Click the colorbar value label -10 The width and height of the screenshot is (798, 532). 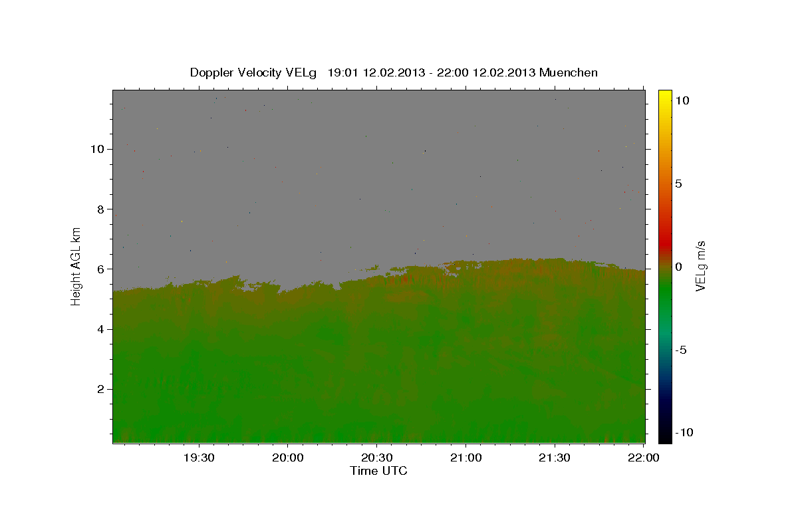tap(683, 433)
